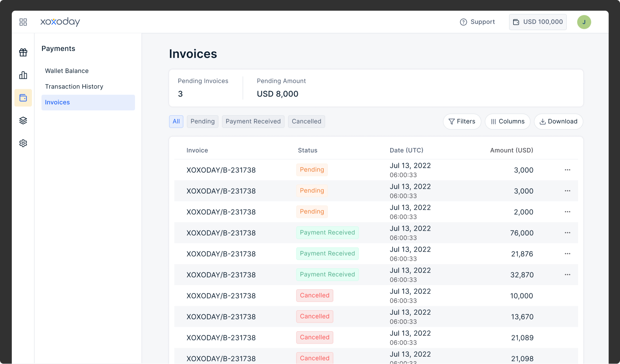This screenshot has width=620, height=364.
Task: Click the amount 21,098
Action: [522, 359]
